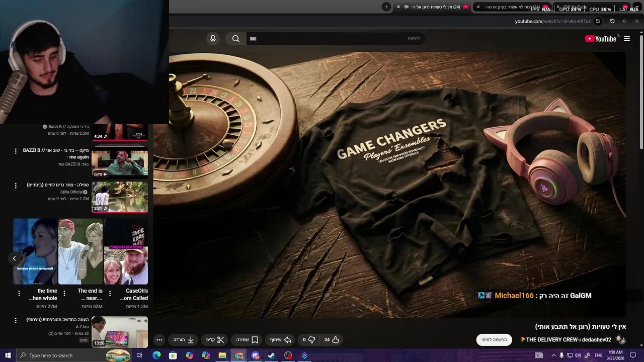Viewport: 644px width, 362px height.
Task: Open Copilot from taskbar
Action: pyautogui.click(x=189, y=355)
